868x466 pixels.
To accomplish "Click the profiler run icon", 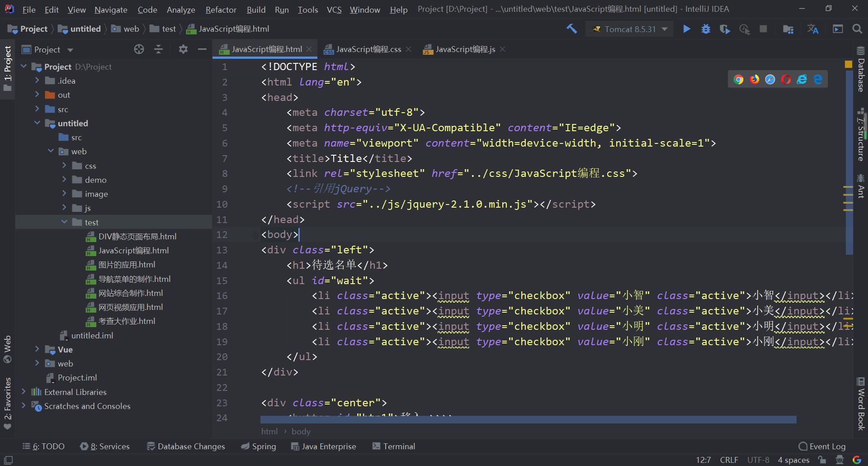I will (x=744, y=29).
